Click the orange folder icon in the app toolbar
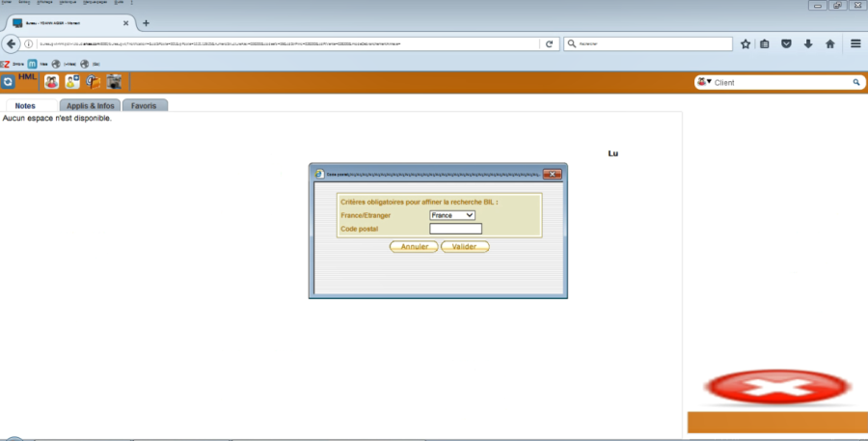 tap(94, 83)
